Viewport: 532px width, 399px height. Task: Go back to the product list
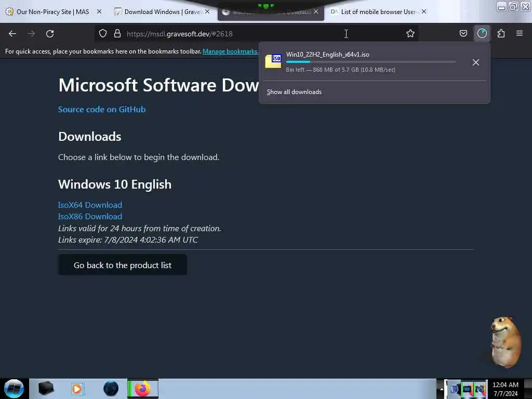[x=123, y=265]
